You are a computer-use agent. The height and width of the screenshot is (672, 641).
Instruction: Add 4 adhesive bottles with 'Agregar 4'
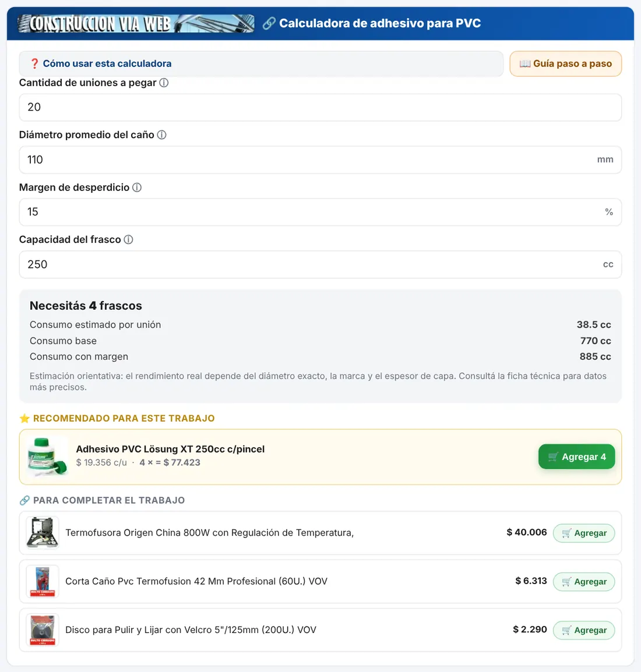576,457
